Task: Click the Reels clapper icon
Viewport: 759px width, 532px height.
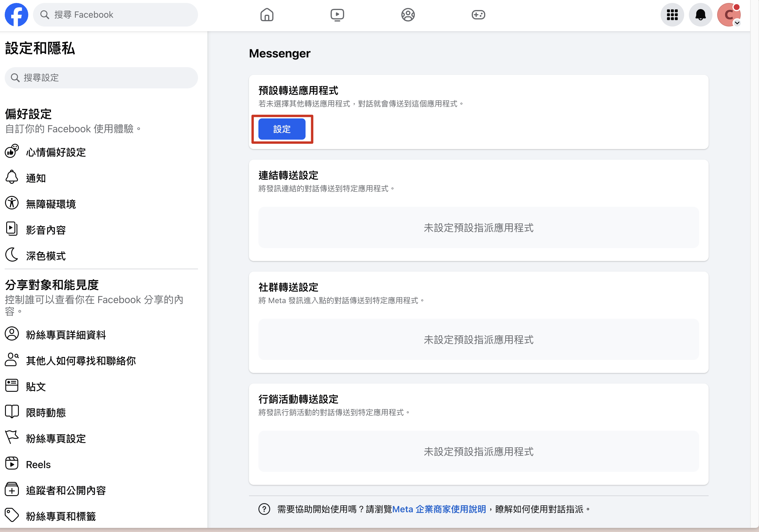Action: click(11, 463)
